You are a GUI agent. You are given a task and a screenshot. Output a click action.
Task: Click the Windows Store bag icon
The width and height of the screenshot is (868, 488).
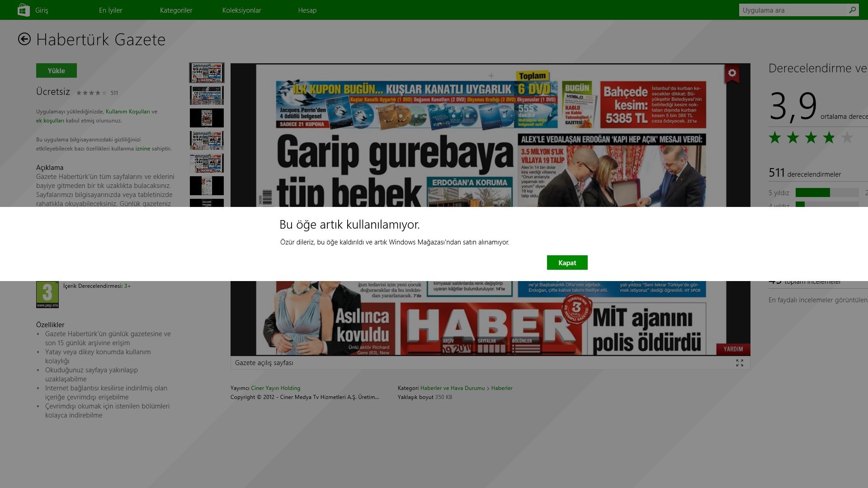pyautogui.click(x=24, y=10)
